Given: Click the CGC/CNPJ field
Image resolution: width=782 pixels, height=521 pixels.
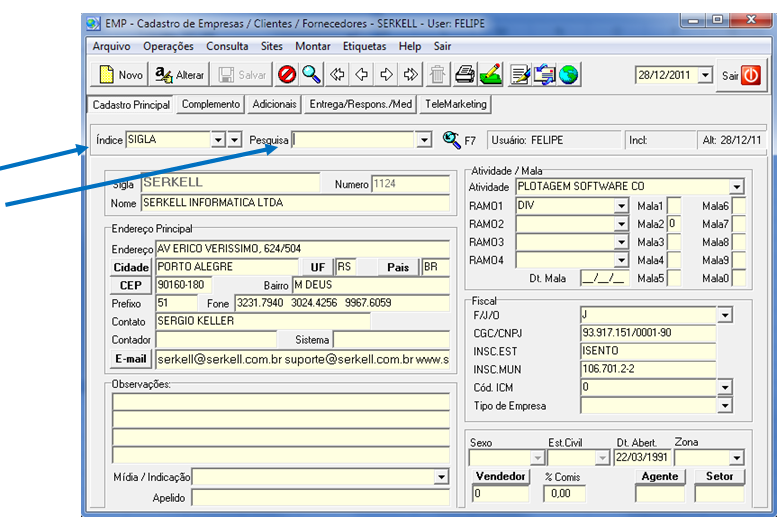Looking at the screenshot, I should tap(648, 333).
